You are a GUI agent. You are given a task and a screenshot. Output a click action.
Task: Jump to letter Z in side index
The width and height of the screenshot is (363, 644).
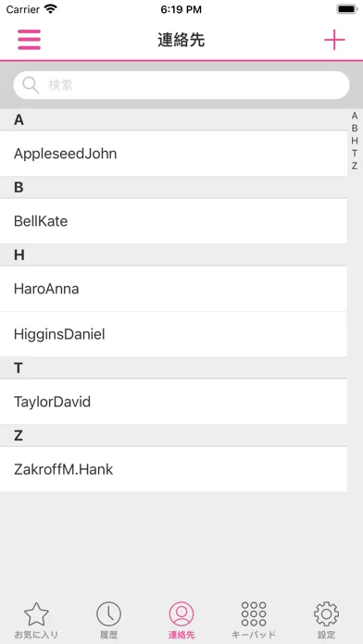pos(355,166)
